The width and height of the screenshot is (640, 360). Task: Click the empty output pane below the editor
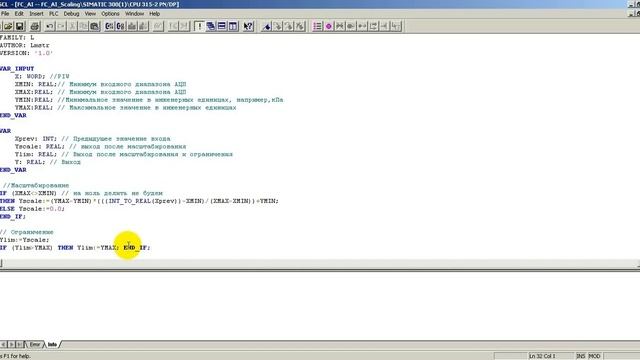320,306
